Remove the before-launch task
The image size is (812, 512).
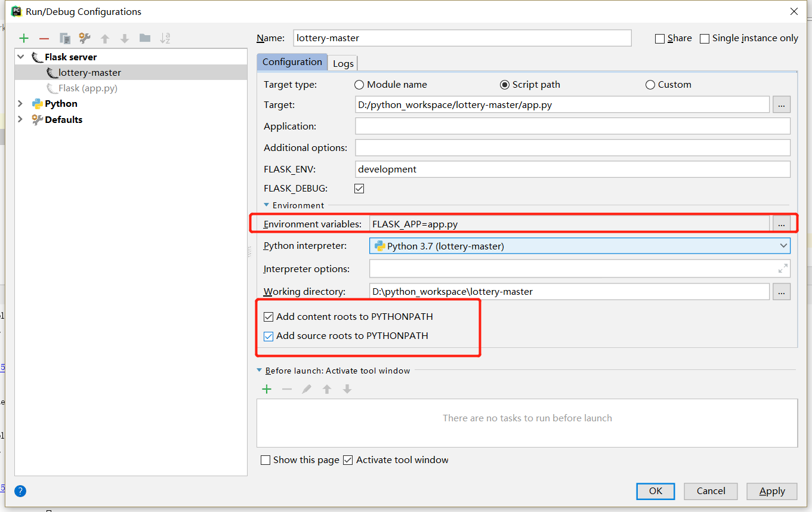(x=287, y=389)
